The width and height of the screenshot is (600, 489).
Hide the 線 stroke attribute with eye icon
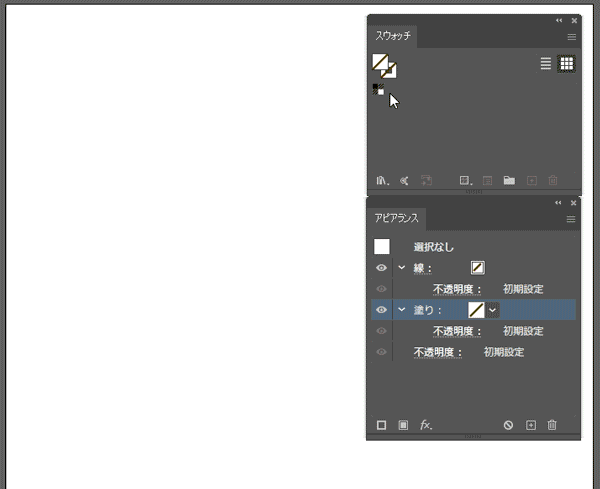click(381, 268)
